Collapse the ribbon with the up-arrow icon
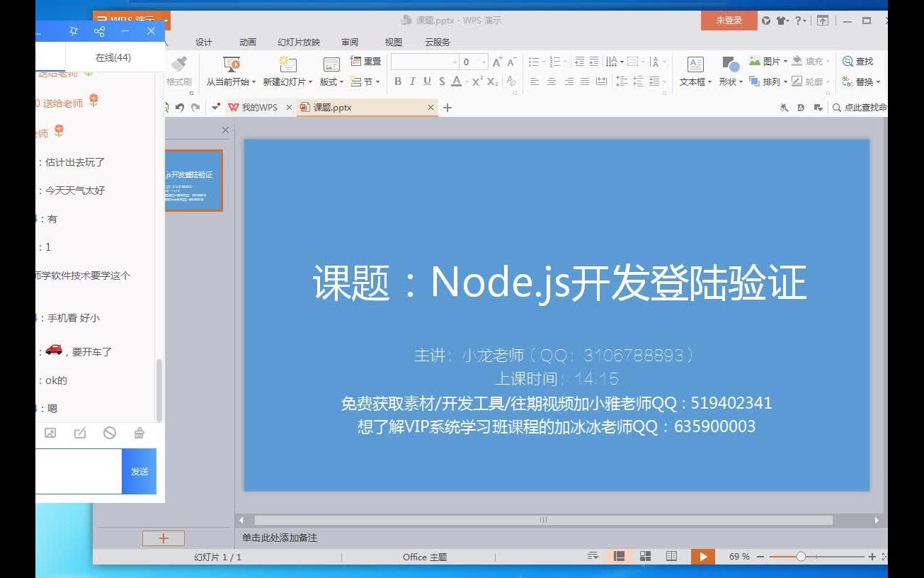Screen dimensions: 924x578 click(823, 21)
